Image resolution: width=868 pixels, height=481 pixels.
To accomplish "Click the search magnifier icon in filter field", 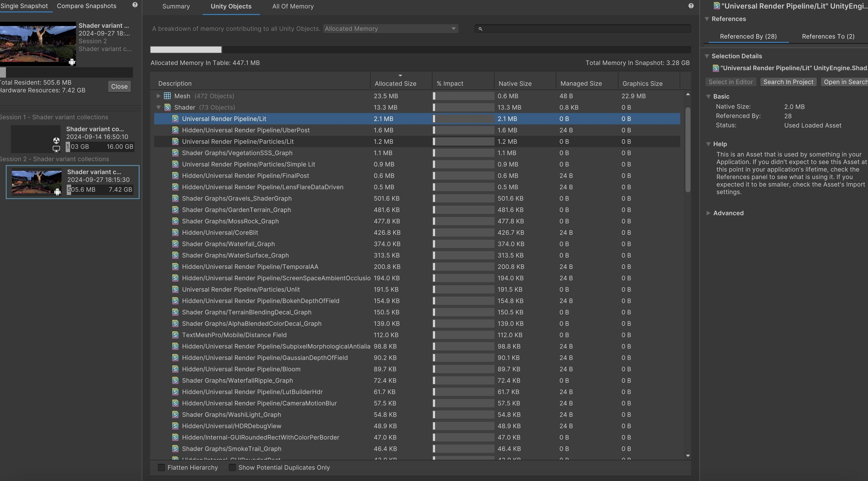I will (x=481, y=29).
